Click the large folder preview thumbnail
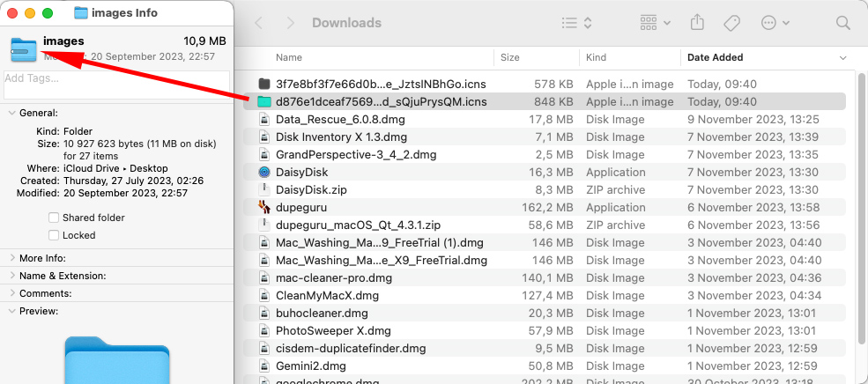This screenshot has height=384, width=868. [117, 360]
